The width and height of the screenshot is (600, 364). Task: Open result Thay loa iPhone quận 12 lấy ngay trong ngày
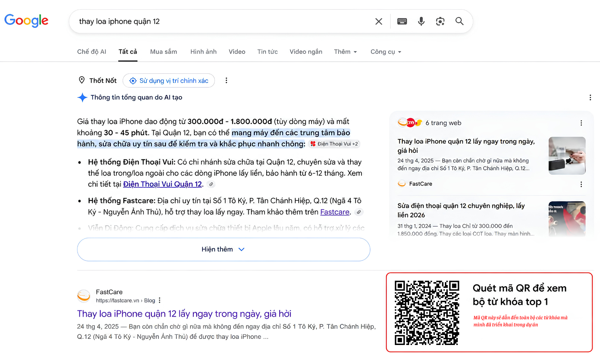pyautogui.click(x=184, y=314)
